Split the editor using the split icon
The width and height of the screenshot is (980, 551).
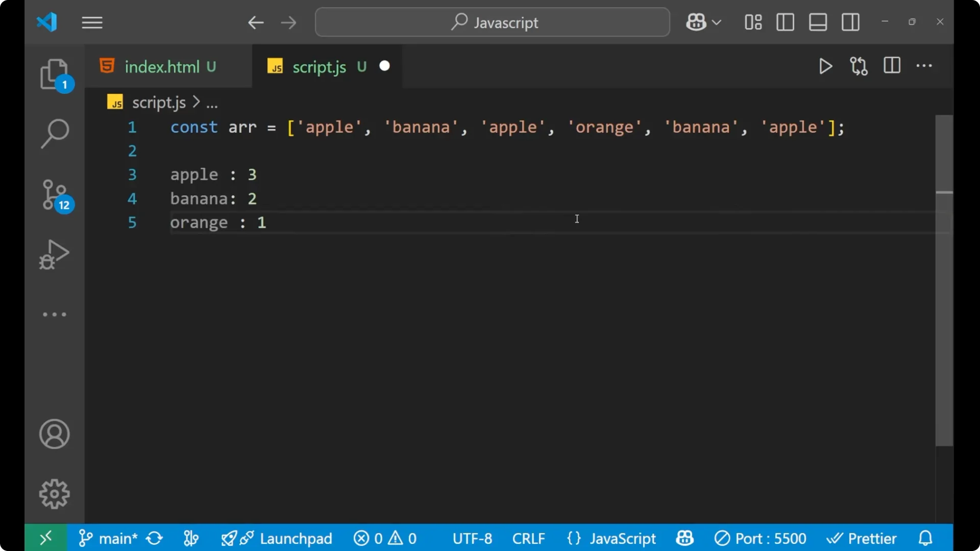tap(892, 66)
